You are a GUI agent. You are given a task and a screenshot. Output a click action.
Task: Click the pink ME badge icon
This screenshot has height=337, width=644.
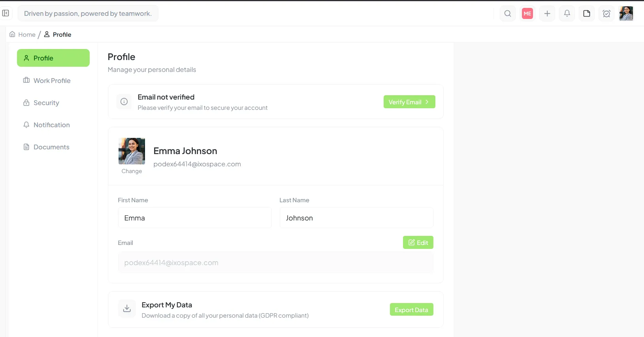[527, 13]
